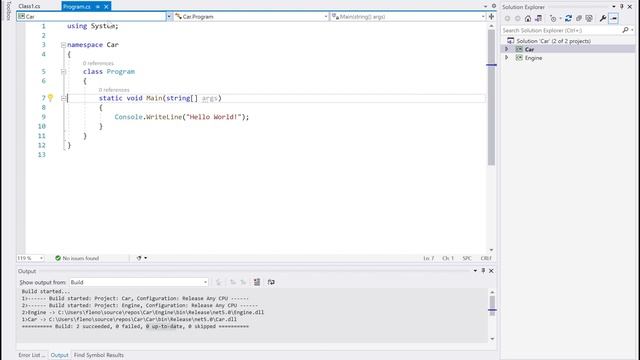Click editor window settings gear icon
This screenshot has height=360, width=640.
click(493, 6)
